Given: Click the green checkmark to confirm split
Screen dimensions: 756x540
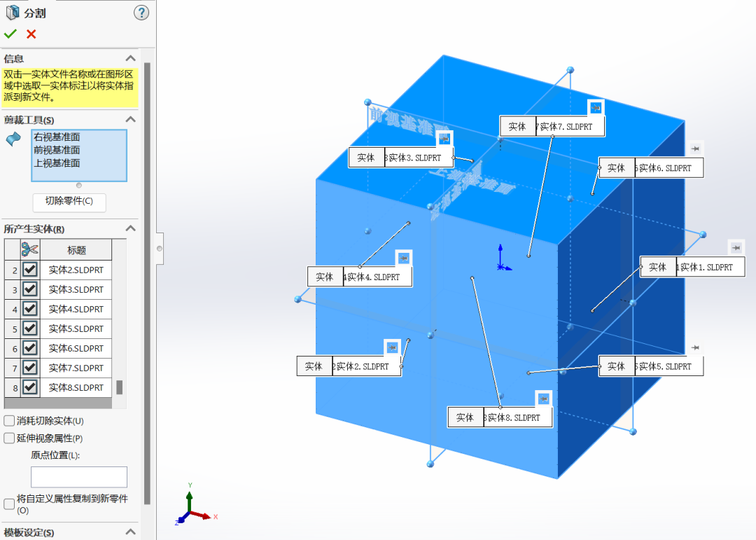Looking at the screenshot, I should tap(10, 34).
